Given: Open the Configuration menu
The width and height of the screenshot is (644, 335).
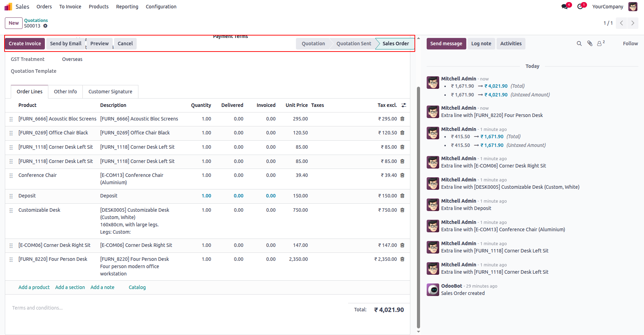Looking at the screenshot, I should pyautogui.click(x=161, y=7).
